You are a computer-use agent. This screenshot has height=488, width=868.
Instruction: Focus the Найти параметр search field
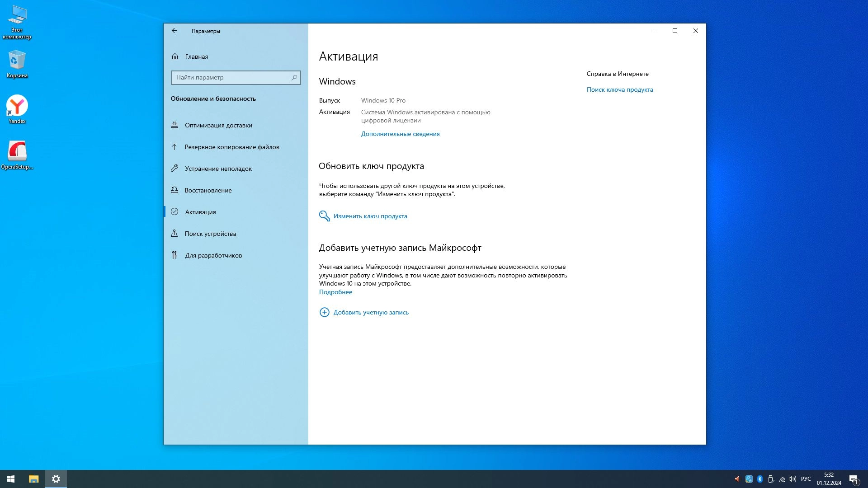(231, 78)
